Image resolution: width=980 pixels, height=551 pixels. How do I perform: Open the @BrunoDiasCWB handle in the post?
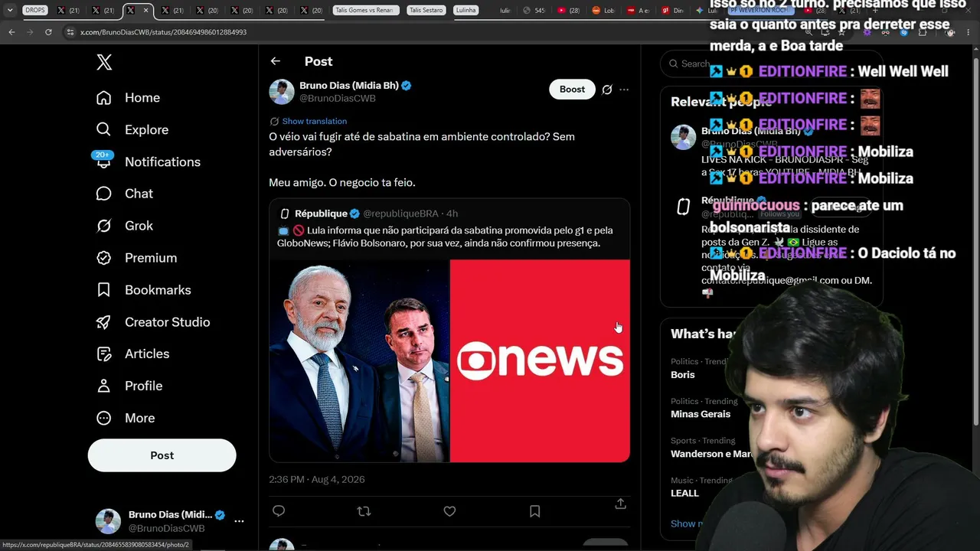[338, 99]
